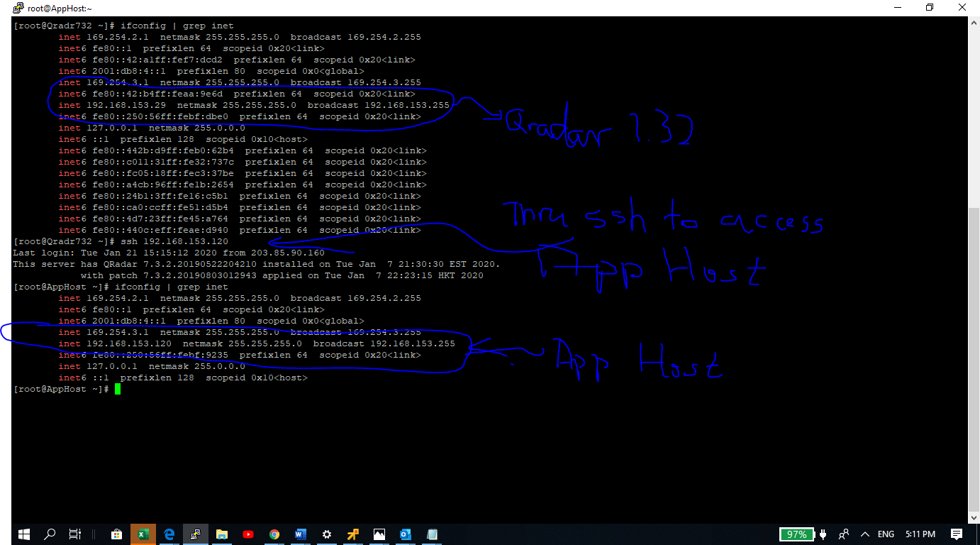Screen dimensions: 980x545
Task: Click 'inet6 fe80::24b1:3ff:fe16:c5b1' line
Action: [x=240, y=196]
